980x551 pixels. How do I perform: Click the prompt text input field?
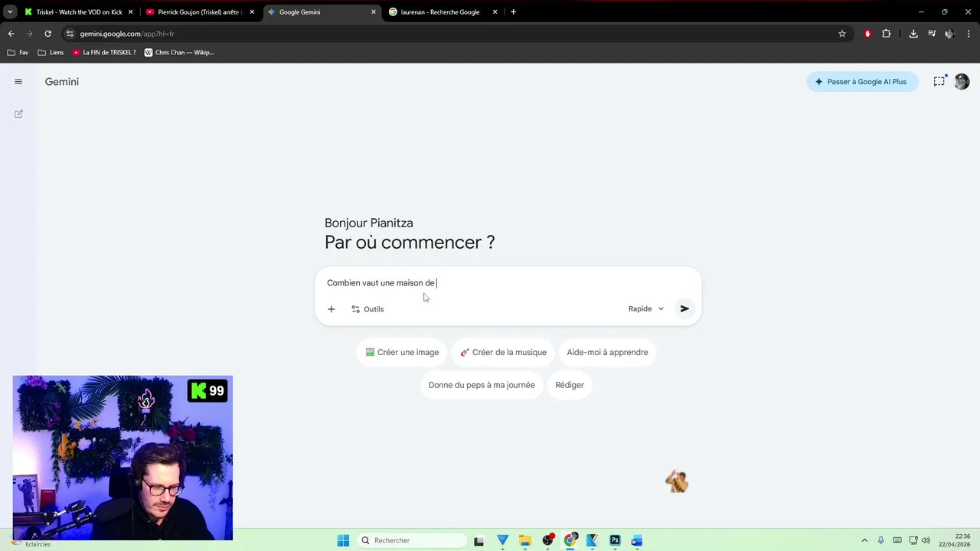point(508,283)
